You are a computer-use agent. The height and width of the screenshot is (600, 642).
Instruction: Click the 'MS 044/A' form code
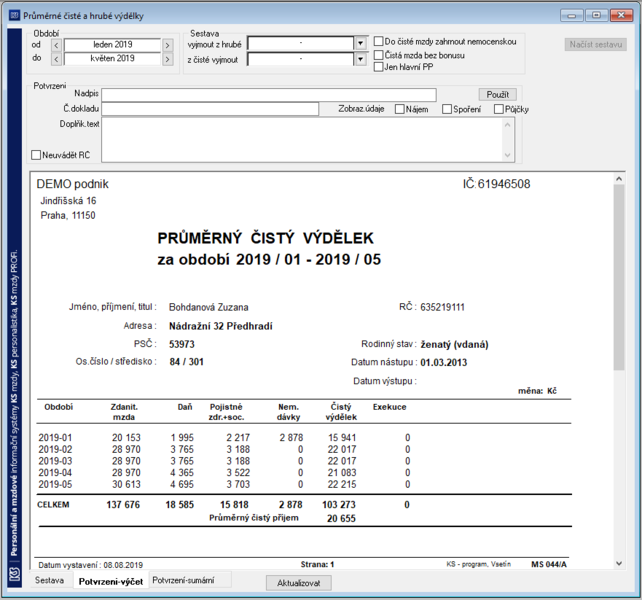(549, 564)
